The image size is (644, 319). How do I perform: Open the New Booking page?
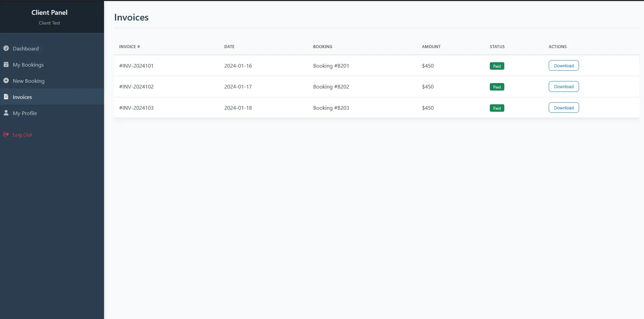29,81
